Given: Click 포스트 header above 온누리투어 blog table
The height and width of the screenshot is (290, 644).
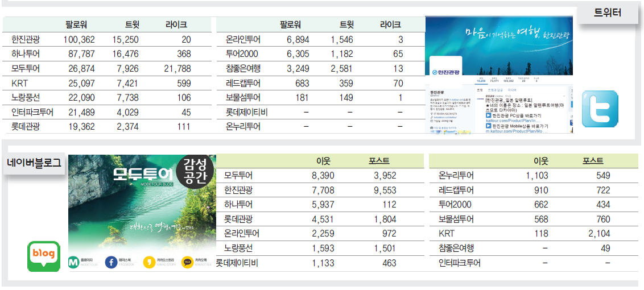Looking at the screenshot, I should (593, 161).
